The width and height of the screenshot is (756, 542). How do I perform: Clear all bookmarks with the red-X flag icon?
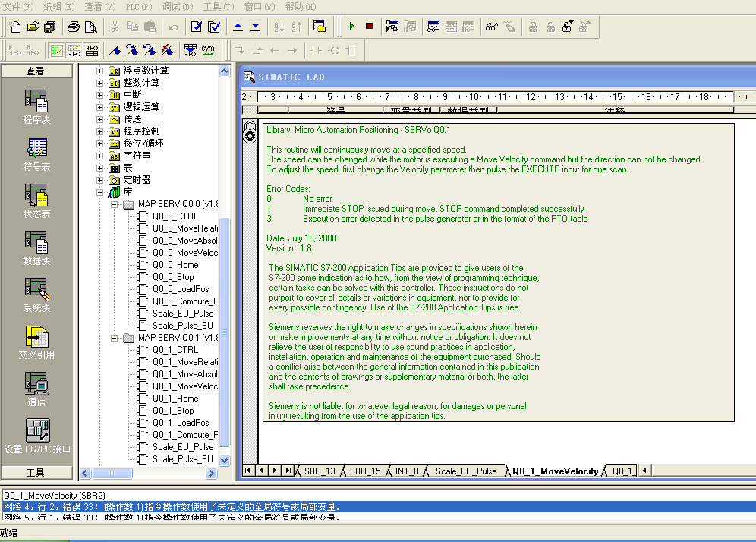167,50
